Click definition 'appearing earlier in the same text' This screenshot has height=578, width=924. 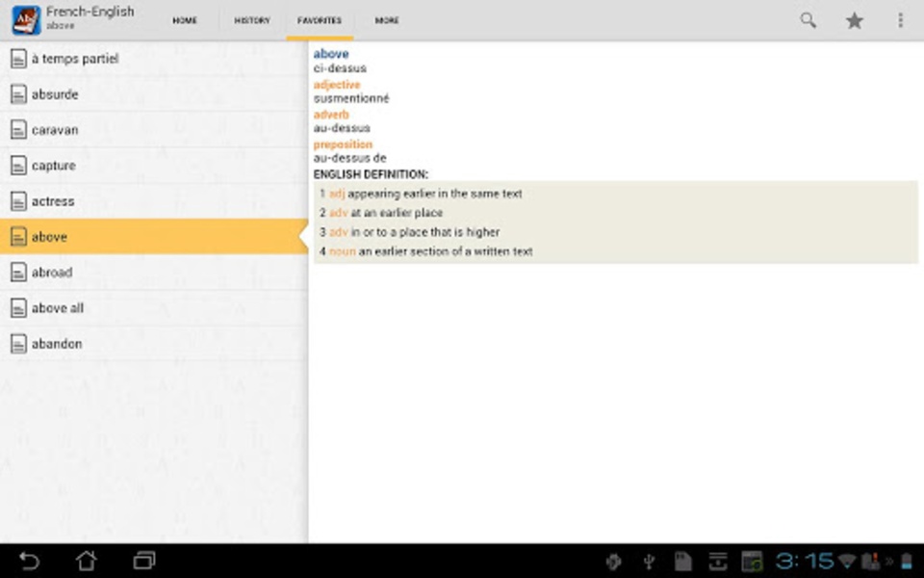435,194
